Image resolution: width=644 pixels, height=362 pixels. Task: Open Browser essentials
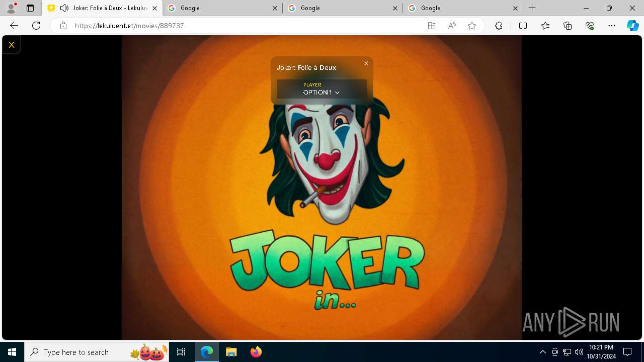click(590, 26)
